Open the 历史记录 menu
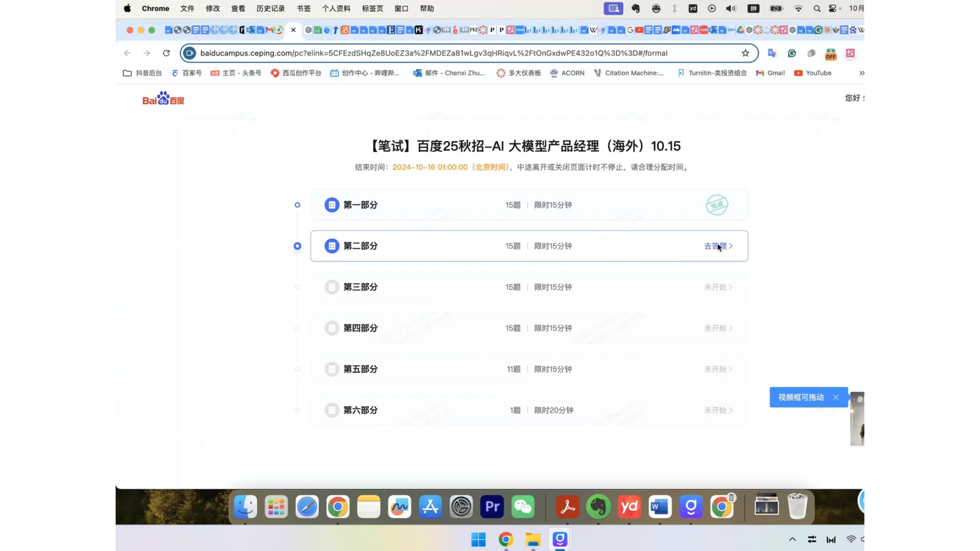This screenshot has height=551, width=980. tap(271, 8)
